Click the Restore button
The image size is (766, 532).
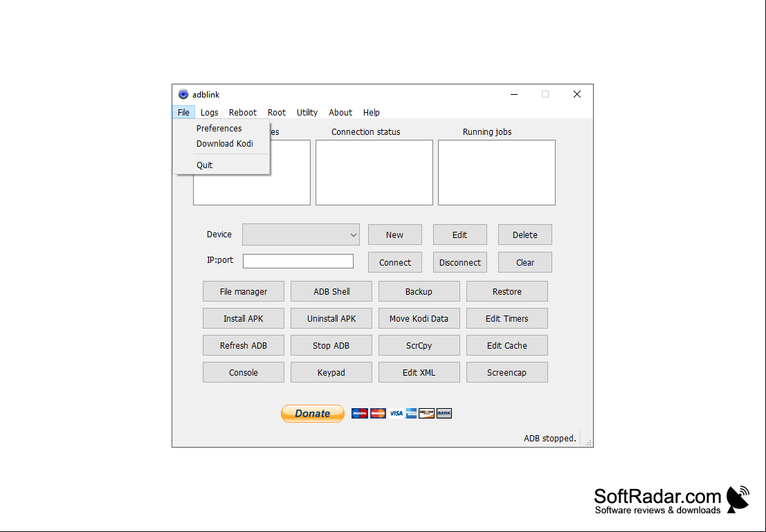coord(507,291)
